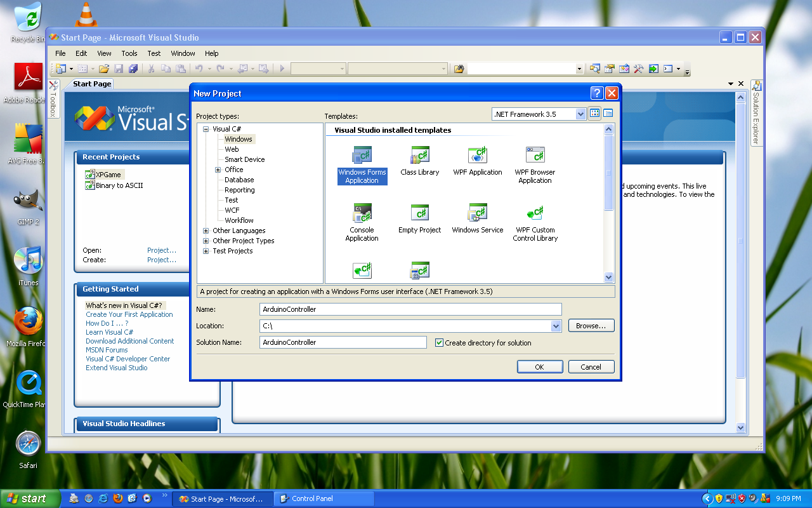Screen dimensions: 812x508
Task: Open the Properties Window toolbar icon
Action: click(x=610, y=69)
